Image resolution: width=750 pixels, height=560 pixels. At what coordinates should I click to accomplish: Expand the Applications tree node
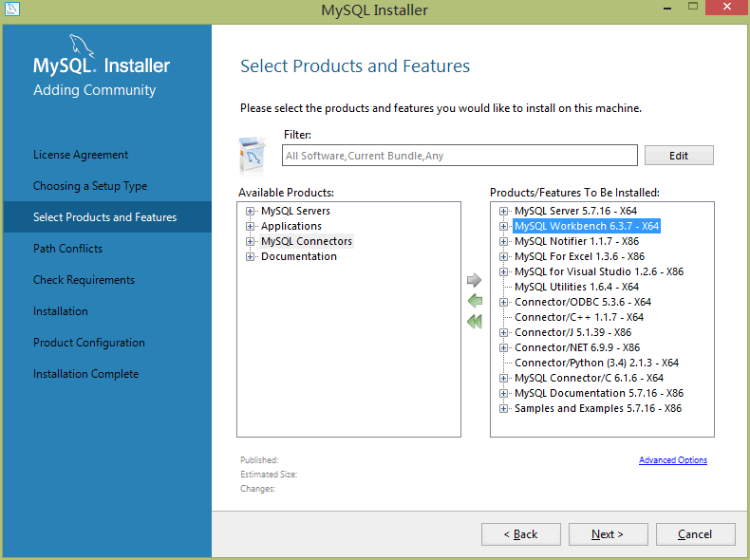251,226
